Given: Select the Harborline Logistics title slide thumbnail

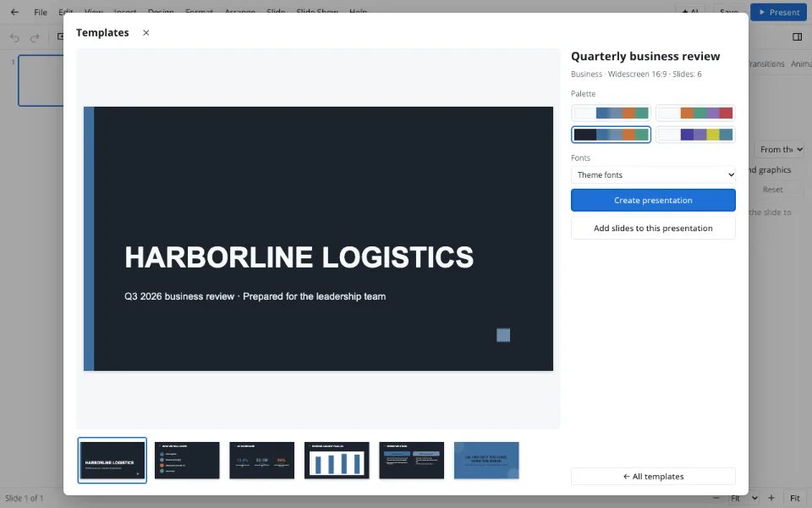Looking at the screenshot, I should coord(112,461).
